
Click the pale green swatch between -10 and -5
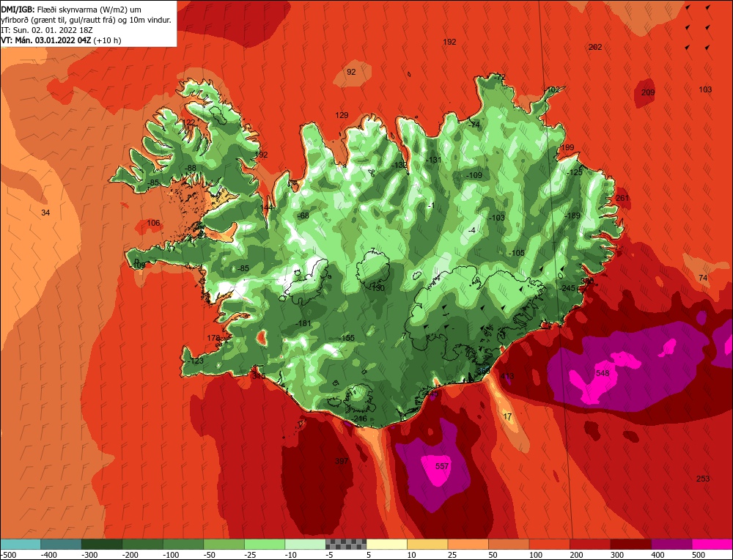pos(306,544)
